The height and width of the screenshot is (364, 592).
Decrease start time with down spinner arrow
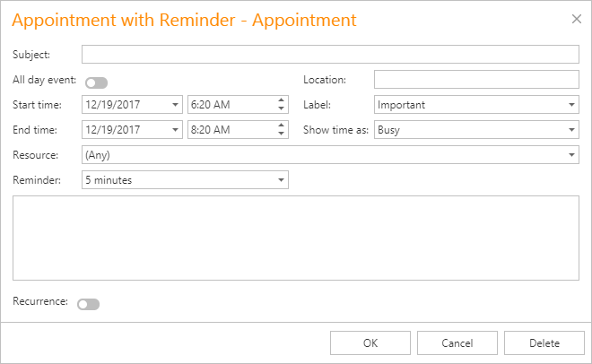click(282, 109)
